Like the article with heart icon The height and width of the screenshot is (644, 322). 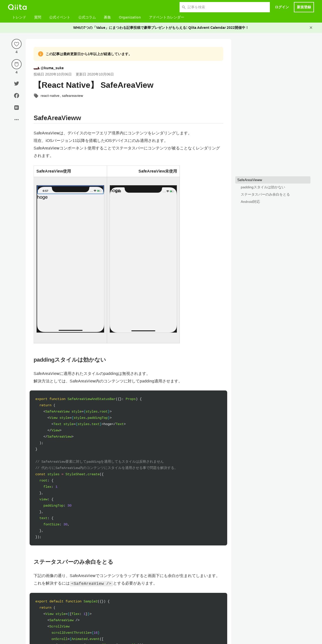click(17, 44)
